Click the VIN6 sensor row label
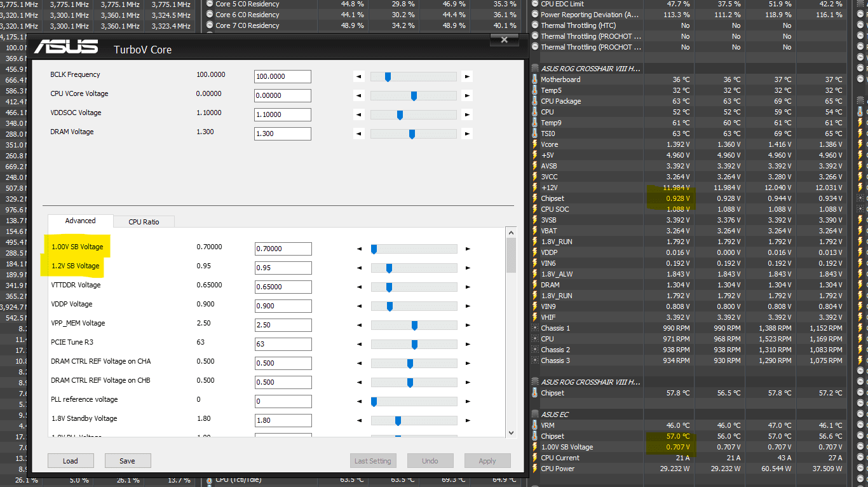This screenshot has height=487, width=868. (x=548, y=263)
